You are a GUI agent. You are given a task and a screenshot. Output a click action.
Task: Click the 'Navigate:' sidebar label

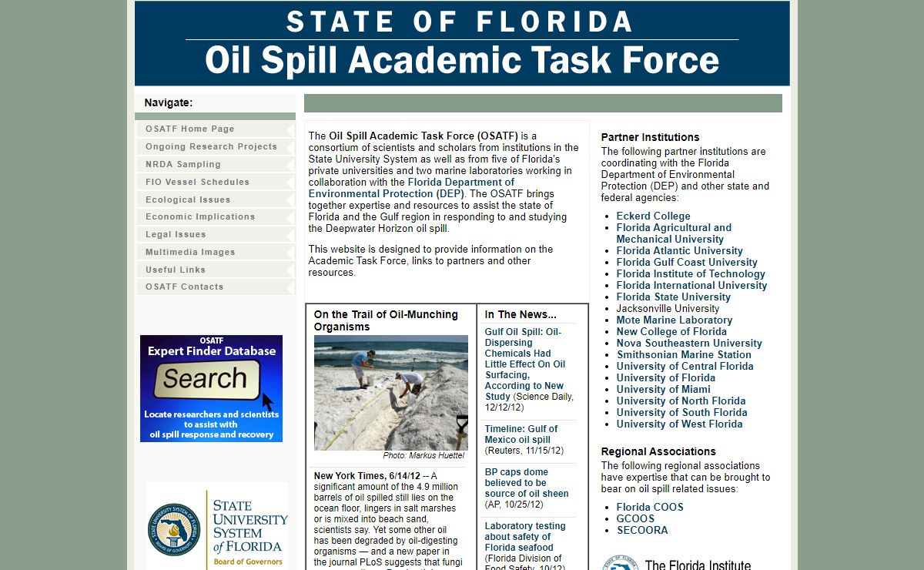(x=169, y=102)
